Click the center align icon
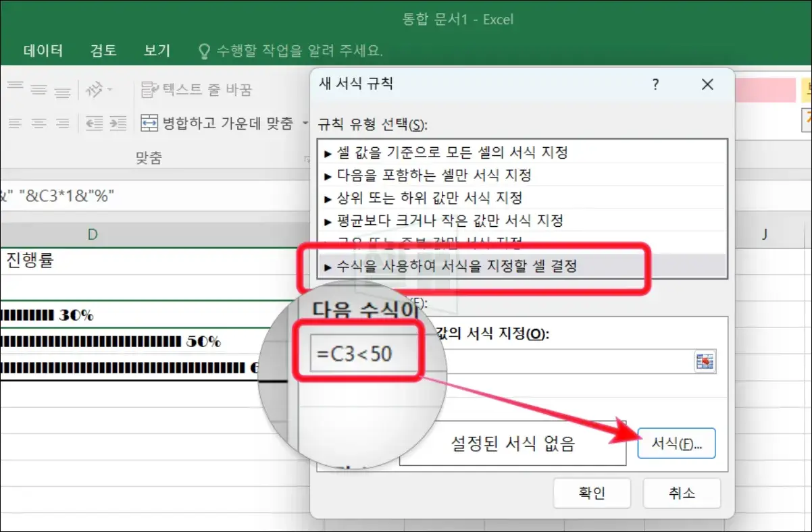This screenshot has width=812, height=532. [x=39, y=124]
